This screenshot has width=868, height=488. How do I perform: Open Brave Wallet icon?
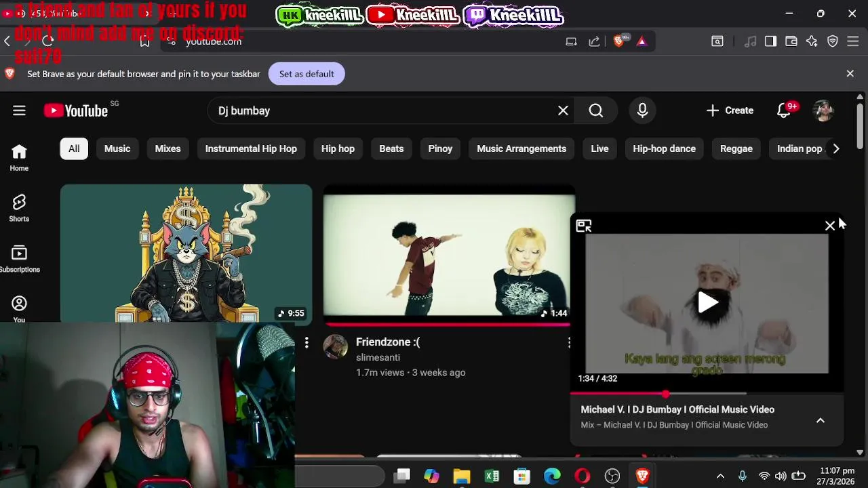tap(791, 41)
